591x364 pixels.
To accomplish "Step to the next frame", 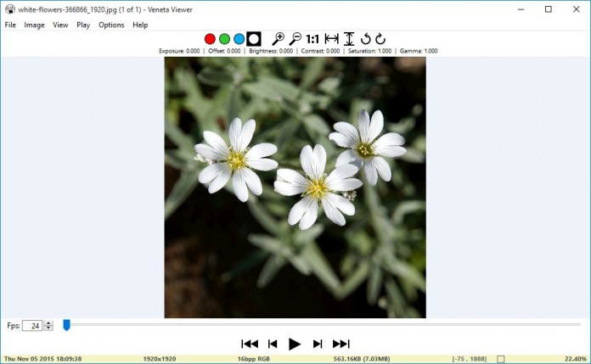I will coord(318,344).
